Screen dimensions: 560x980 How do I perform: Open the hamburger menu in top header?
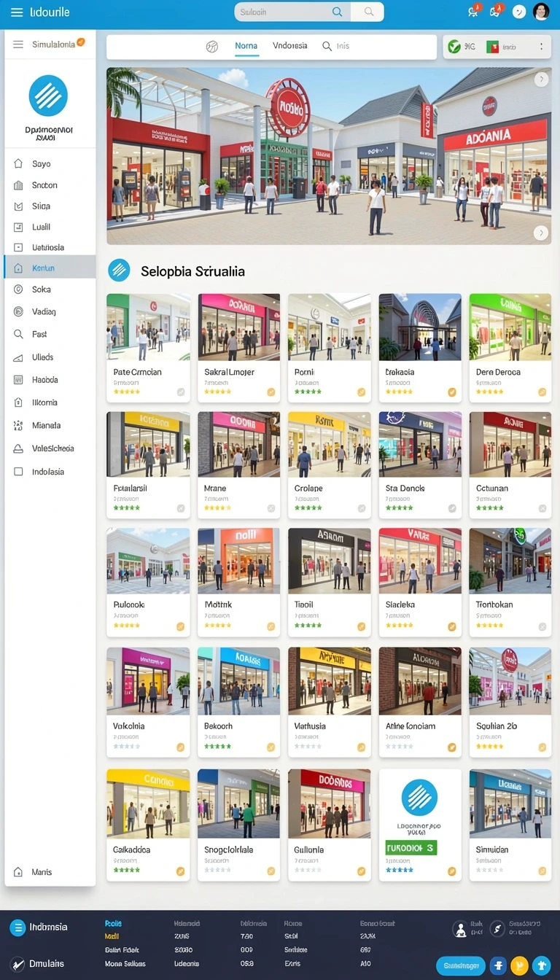tap(17, 12)
